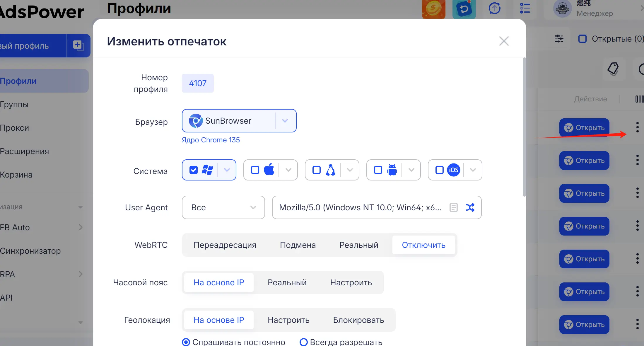Set timezone to Реальный

287,282
